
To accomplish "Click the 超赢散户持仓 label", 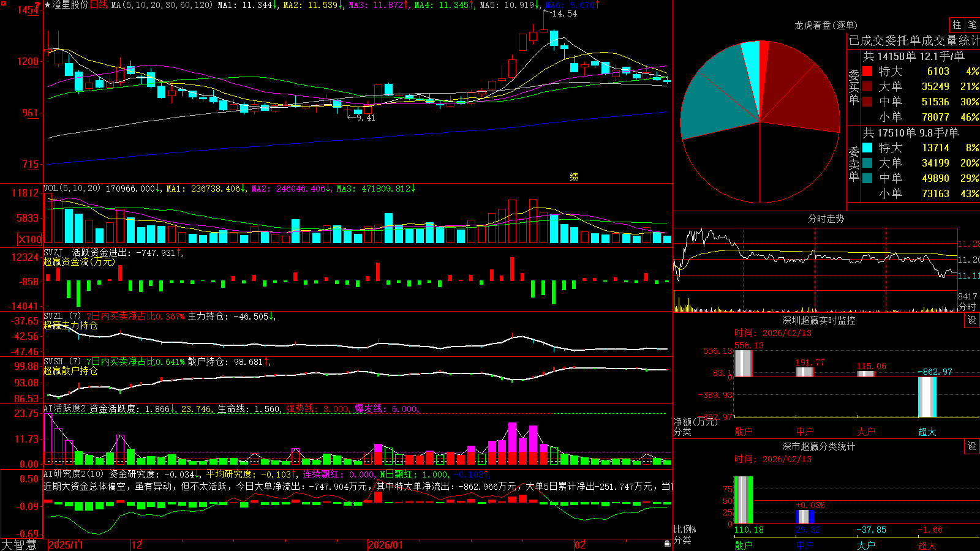I will pos(70,370).
